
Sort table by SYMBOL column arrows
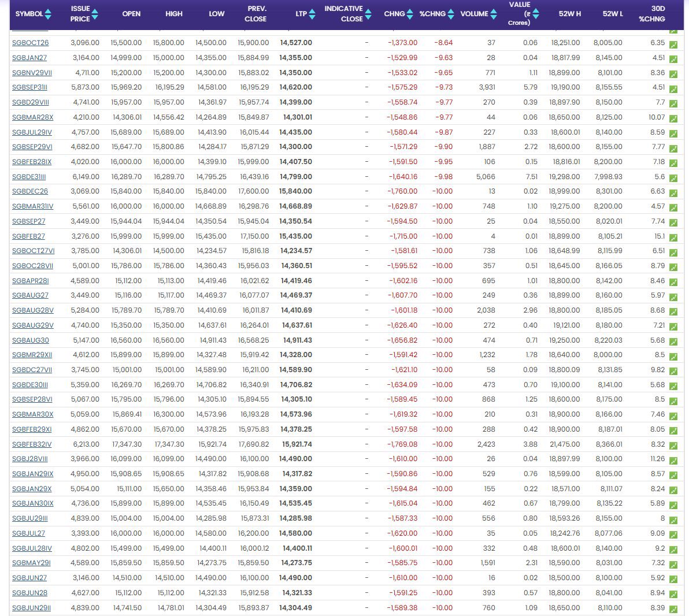coord(48,14)
